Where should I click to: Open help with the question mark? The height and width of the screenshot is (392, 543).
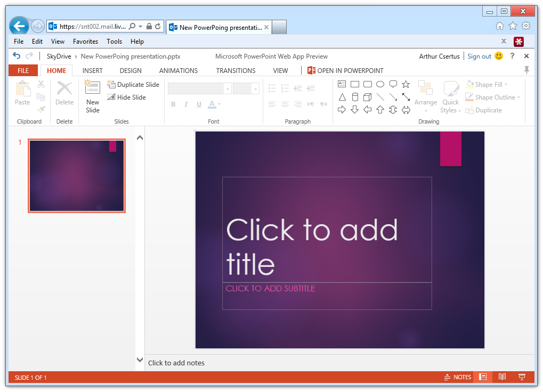point(512,56)
